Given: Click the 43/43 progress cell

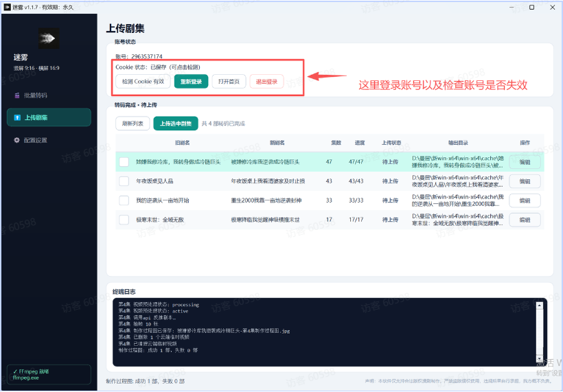Looking at the screenshot, I should (356, 181).
